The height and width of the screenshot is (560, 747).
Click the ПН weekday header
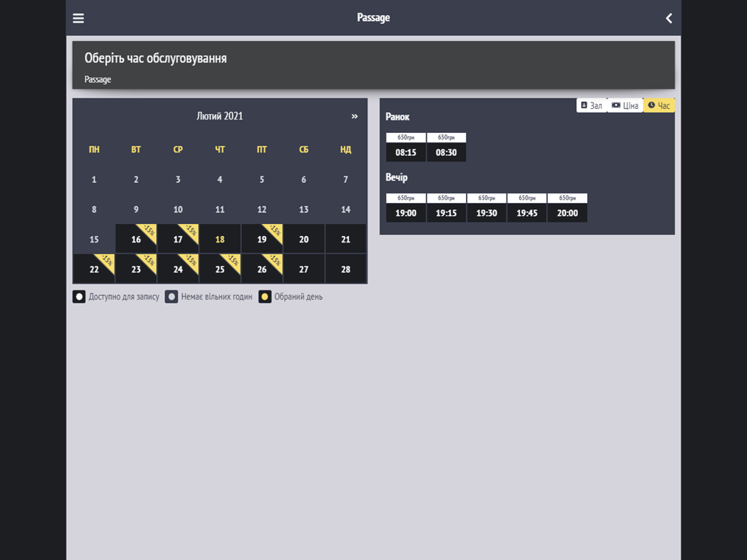[94, 149]
